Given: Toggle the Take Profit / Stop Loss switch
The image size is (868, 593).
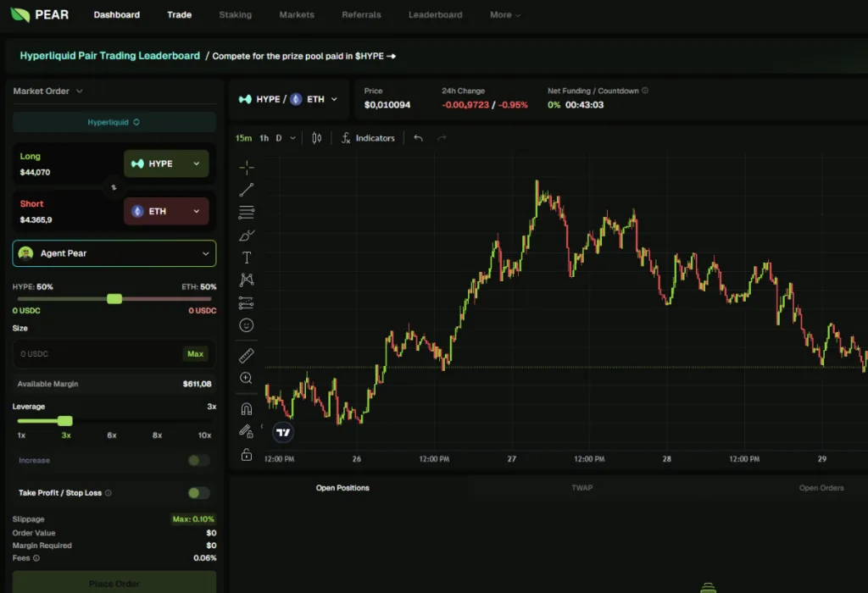Looking at the screenshot, I should (198, 493).
